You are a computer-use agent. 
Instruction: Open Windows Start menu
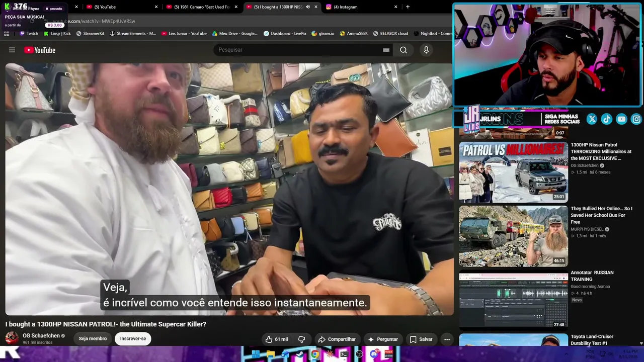click(256, 354)
